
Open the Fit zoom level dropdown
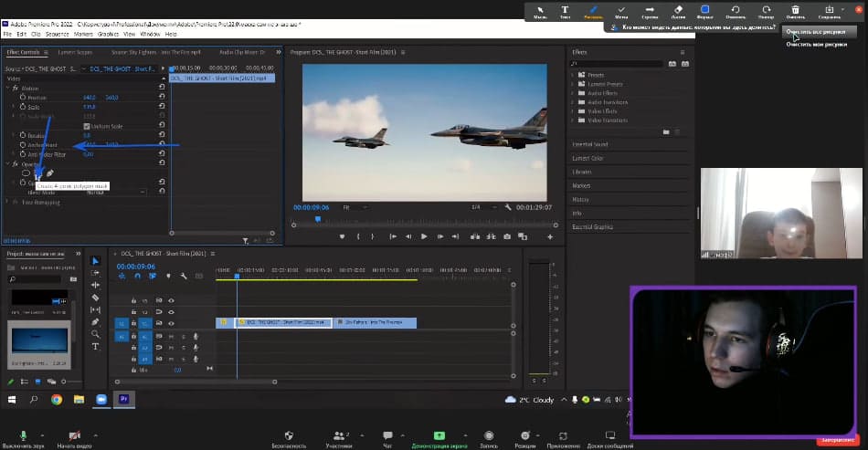[355, 207]
